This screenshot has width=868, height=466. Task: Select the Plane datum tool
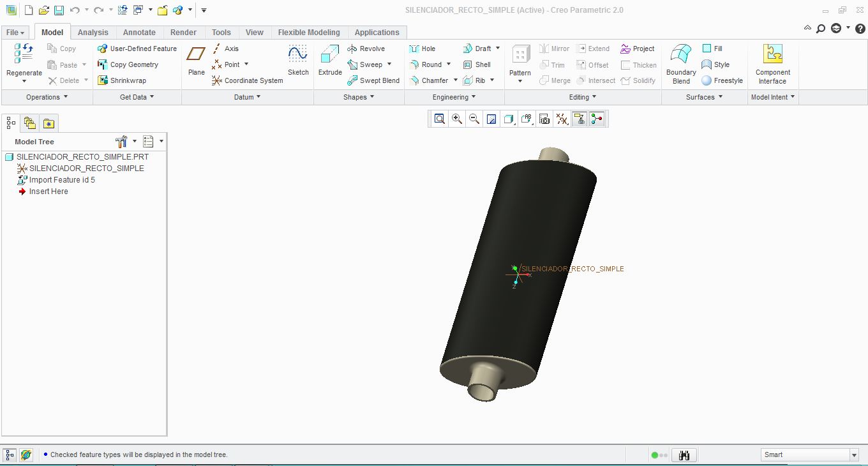(x=197, y=61)
